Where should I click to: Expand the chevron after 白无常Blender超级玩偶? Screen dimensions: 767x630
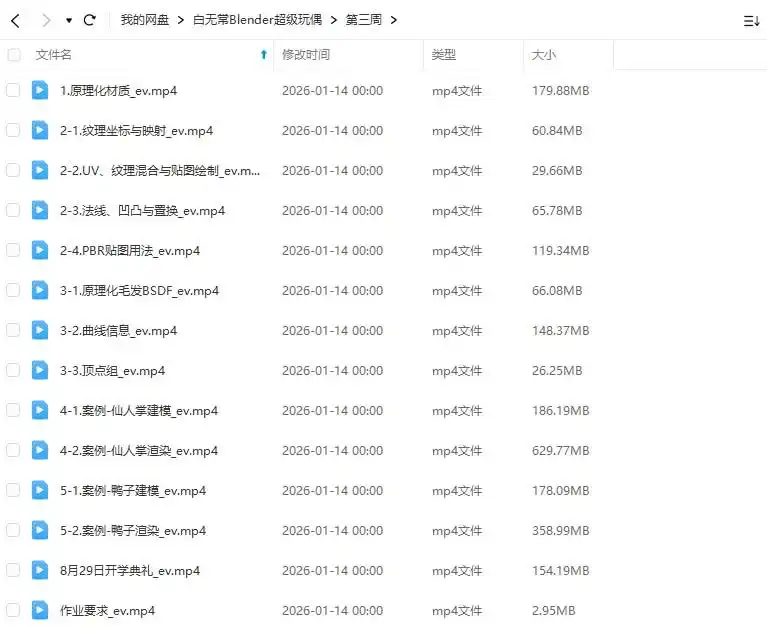[334, 20]
